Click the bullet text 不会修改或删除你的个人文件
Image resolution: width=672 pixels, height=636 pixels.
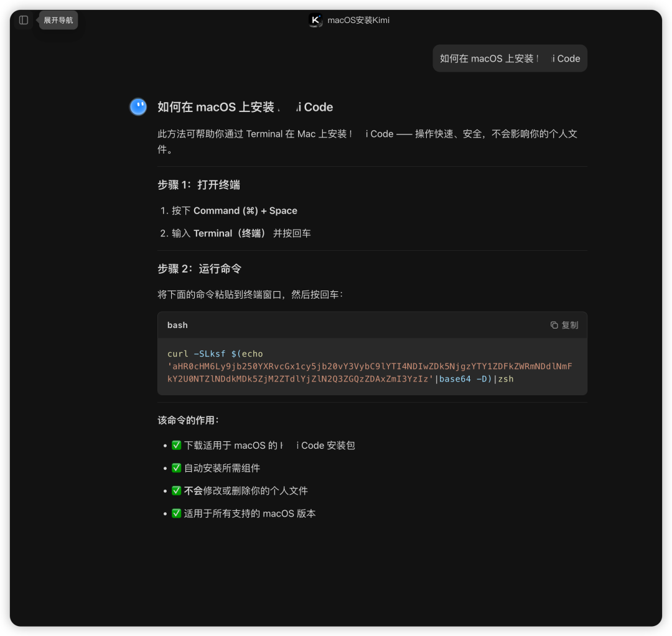click(x=246, y=491)
